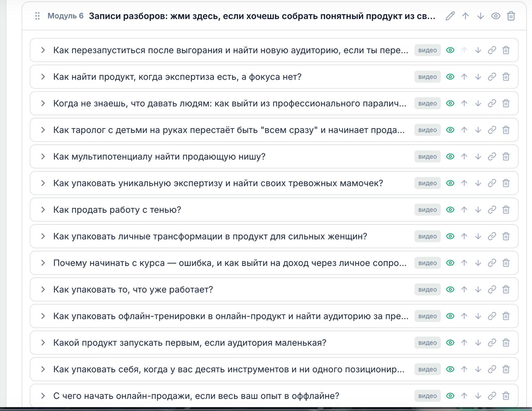Click 'Когда не знаешь, что давать людям' title
The width and height of the screenshot is (532, 411).
point(230,103)
